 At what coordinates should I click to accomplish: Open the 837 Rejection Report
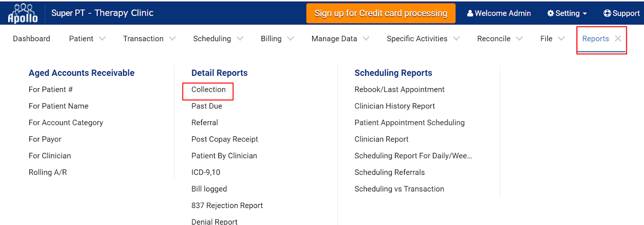[x=227, y=206]
